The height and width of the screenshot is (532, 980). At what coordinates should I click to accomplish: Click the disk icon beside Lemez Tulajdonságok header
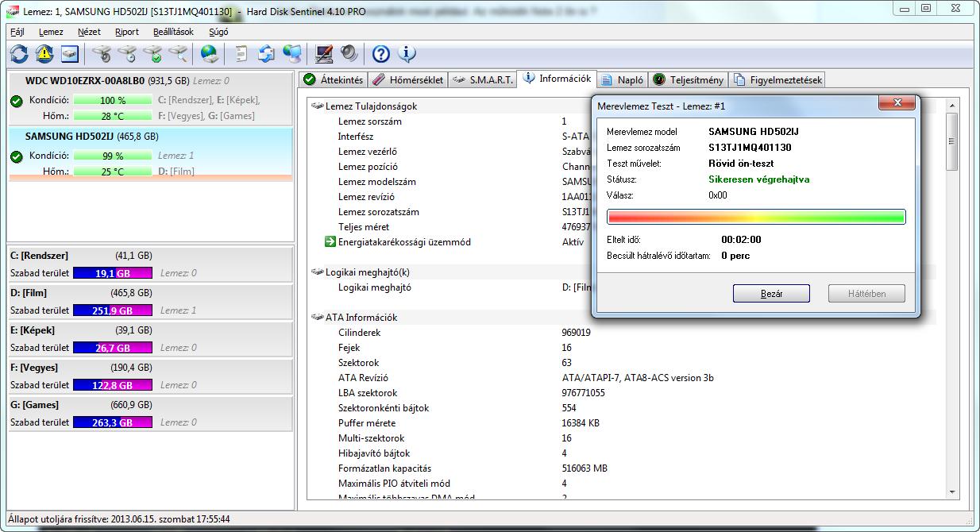pos(318,106)
